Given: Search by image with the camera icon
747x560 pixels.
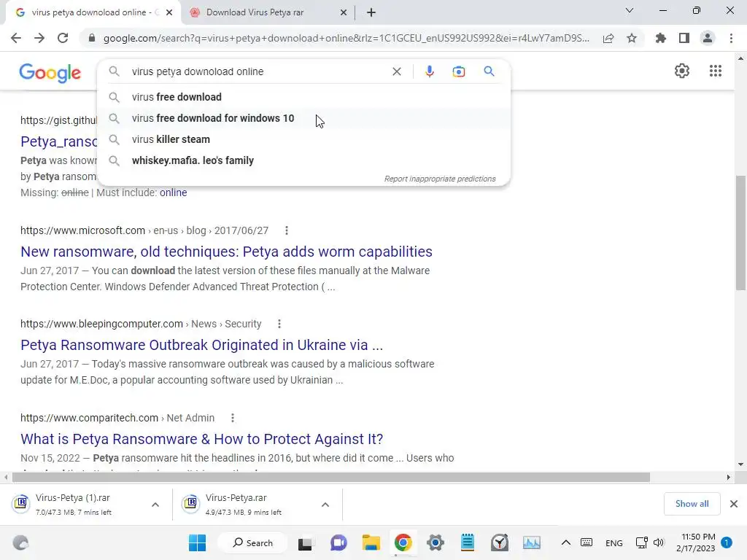Looking at the screenshot, I should pos(458,71).
